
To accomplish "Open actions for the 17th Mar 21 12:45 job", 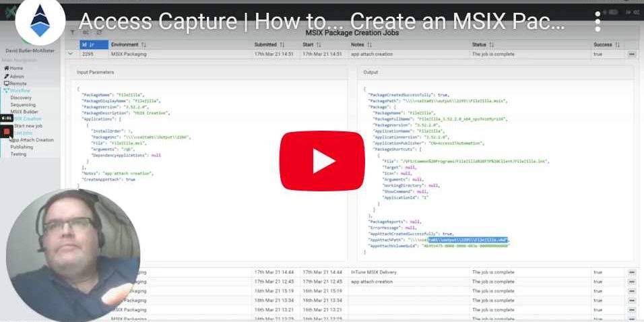I will 632,282.
